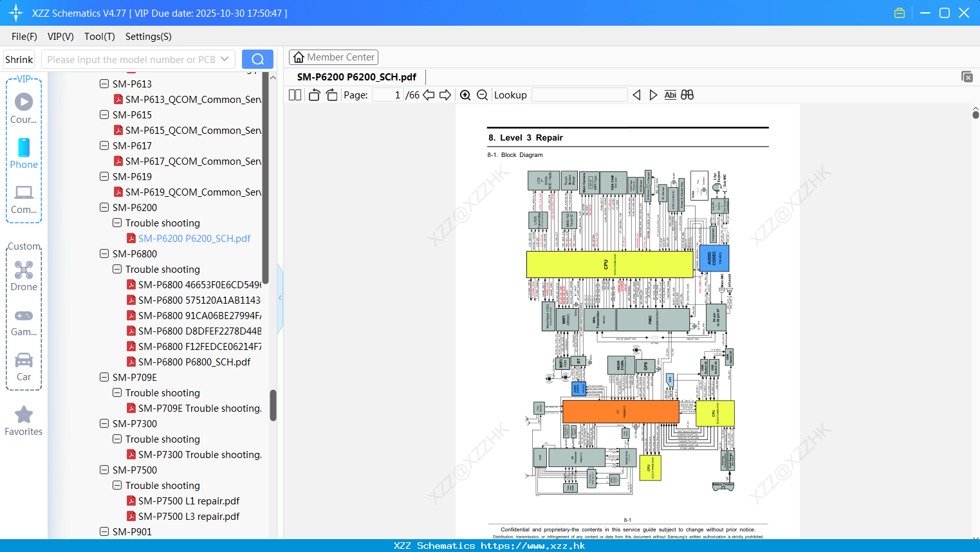Collapse the SM-P709E node

click(104, 377)
